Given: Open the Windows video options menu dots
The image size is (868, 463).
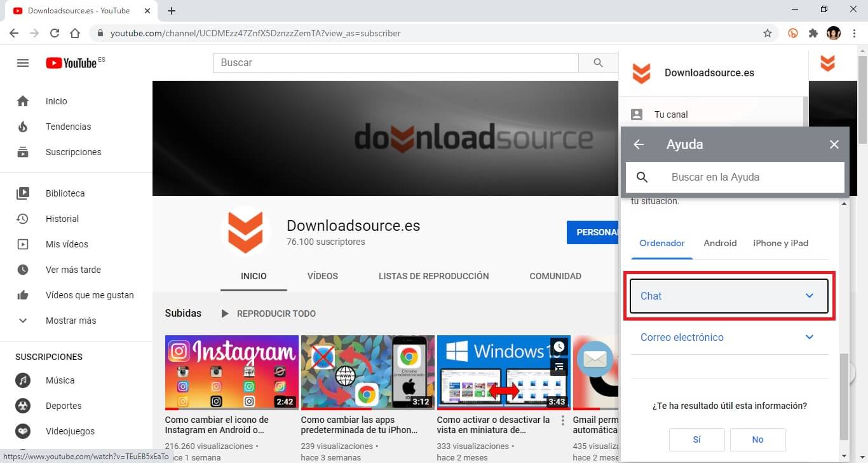Looking at the screenshot, I should click(562, 420).
